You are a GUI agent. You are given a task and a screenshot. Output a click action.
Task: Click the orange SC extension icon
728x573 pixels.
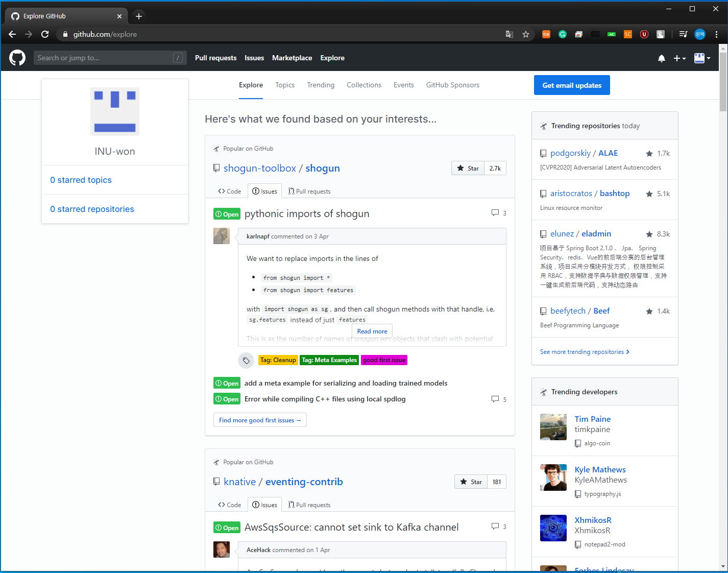[x=628, y=34]
